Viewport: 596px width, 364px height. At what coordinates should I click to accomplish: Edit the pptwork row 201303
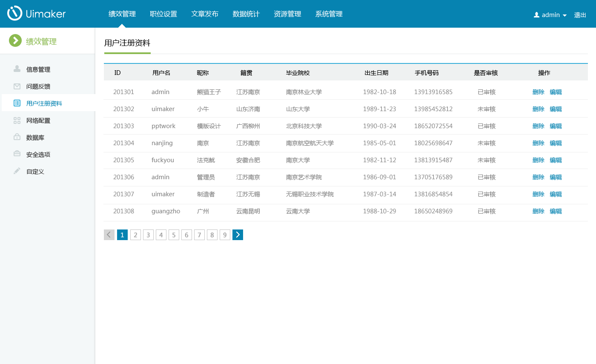556,126
